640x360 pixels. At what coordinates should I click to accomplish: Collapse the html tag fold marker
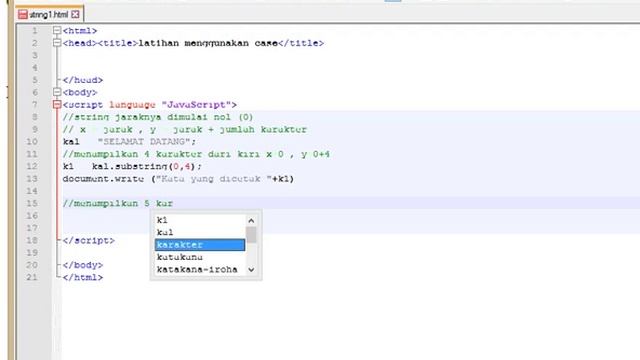(x=57, y=31)
